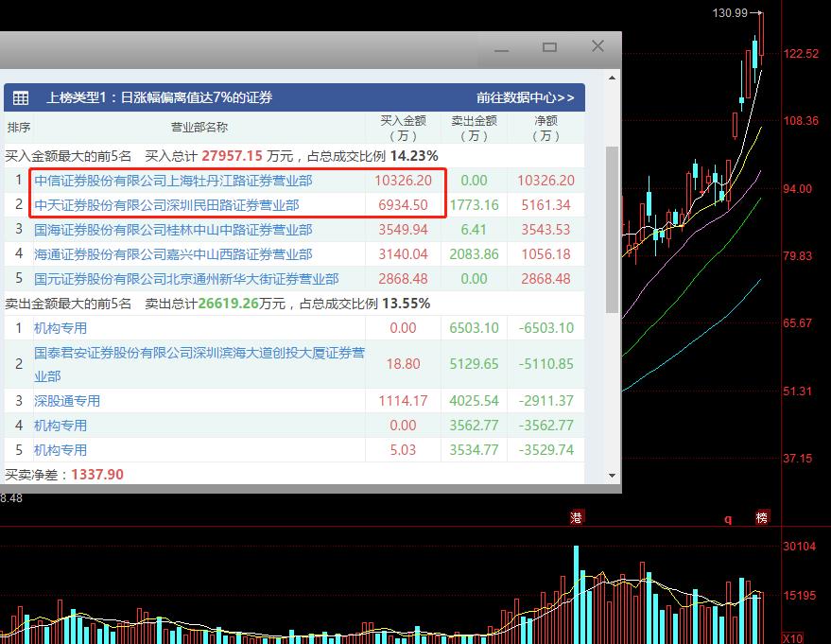Click the popup's vertical scrollbar thumb
Image resolution: width=831 pixels, height=644 pixels.
pyautogui.click(x=612, y=230)
